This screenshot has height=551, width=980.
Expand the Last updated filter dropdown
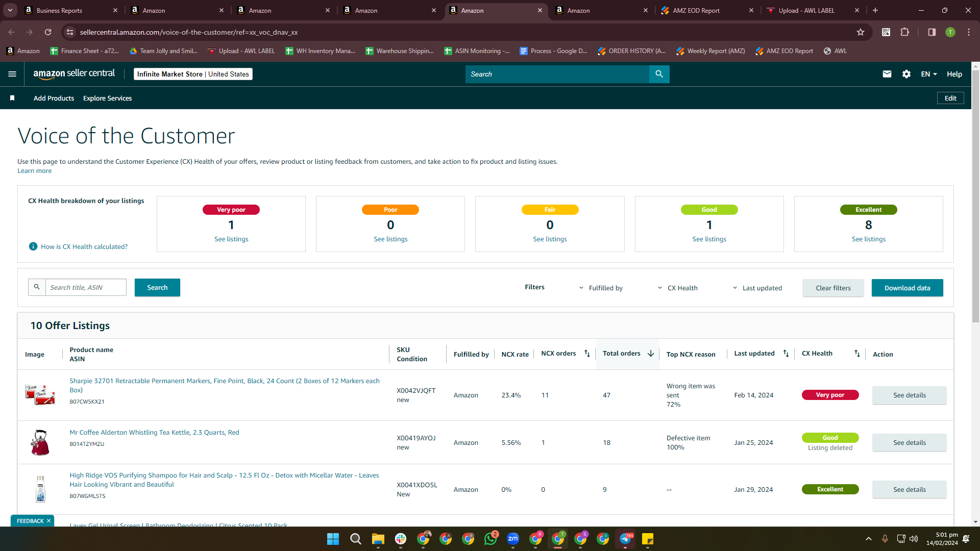(757, 288)
